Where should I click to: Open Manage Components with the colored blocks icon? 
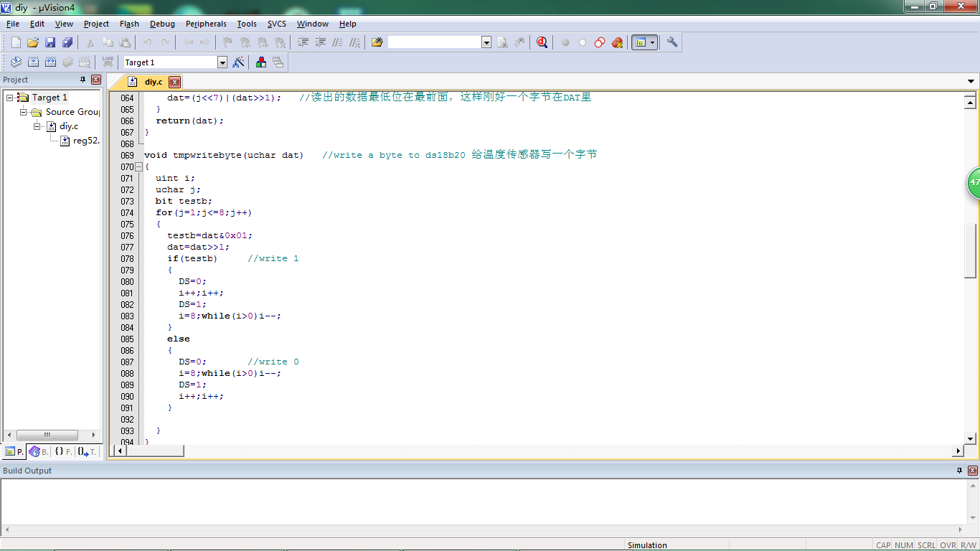point(261,62)
